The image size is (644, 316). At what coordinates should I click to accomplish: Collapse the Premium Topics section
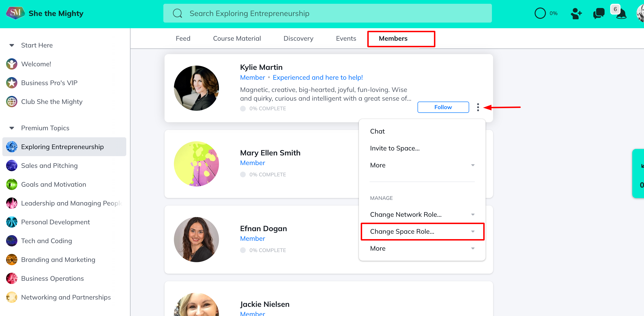point(11,128)
